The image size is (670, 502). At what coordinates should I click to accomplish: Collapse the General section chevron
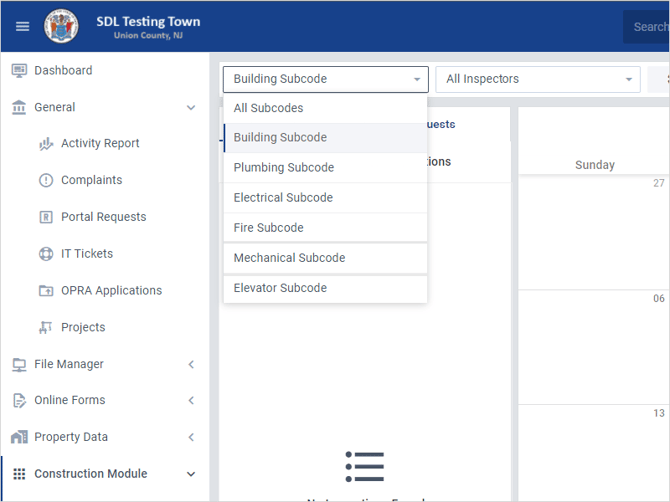(191, 108)
